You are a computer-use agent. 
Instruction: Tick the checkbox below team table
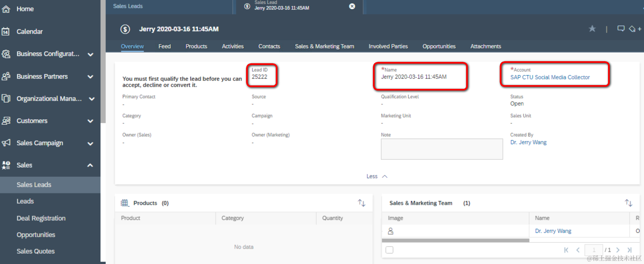pyautogui.click(x=389, y=250)
